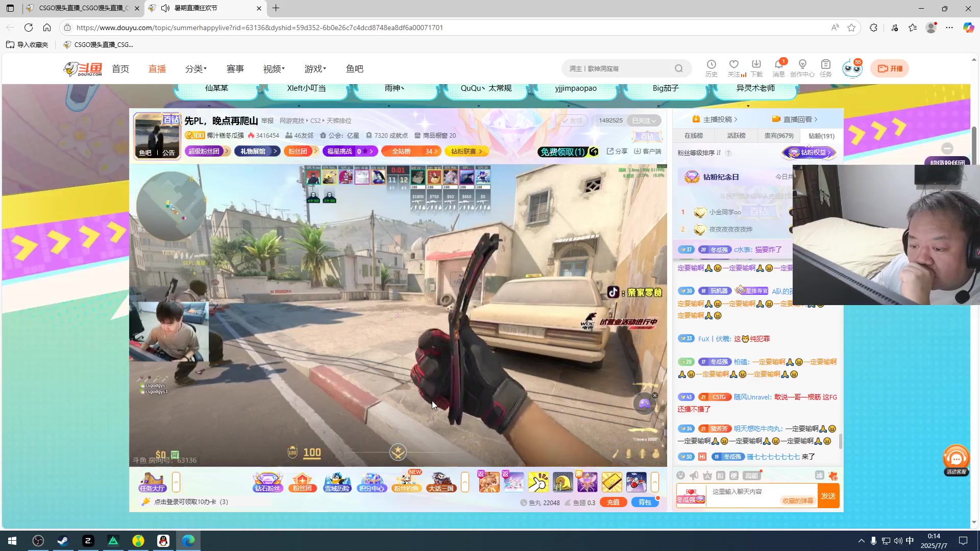Expand the 已关注 followed dropdown
980x551 pixels.
(644, 121)
